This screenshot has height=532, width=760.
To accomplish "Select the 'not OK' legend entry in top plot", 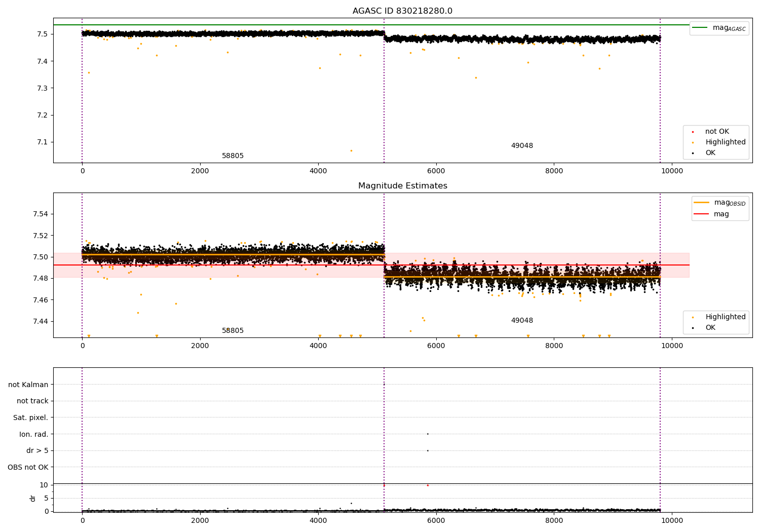I will [x=717, y=132].
